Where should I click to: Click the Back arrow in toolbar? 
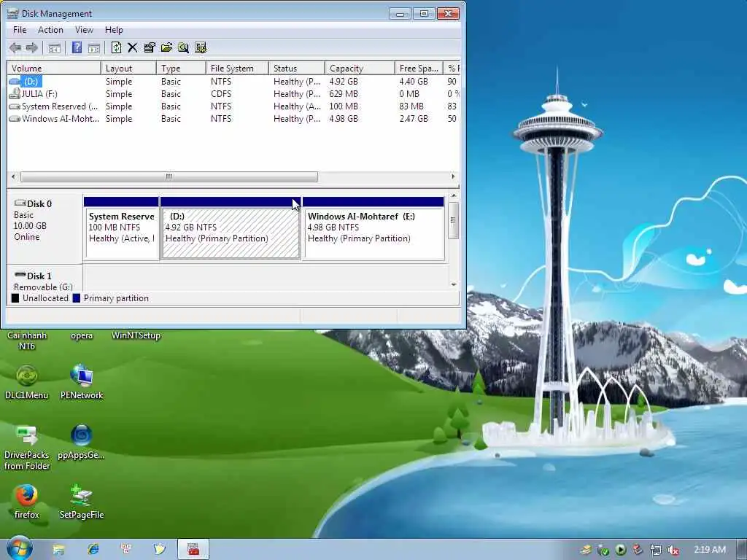coord(15,47)
